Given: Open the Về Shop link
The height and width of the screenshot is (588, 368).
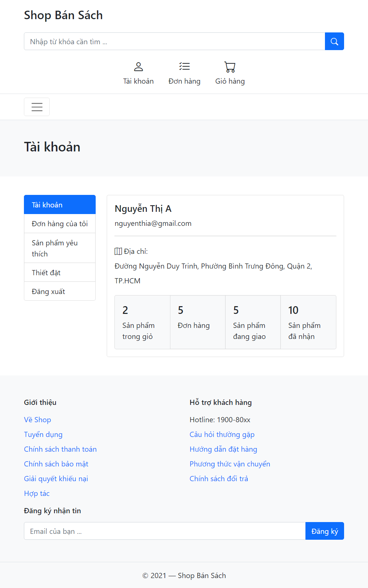Looking at the screenshot, I should pos(37,420).
